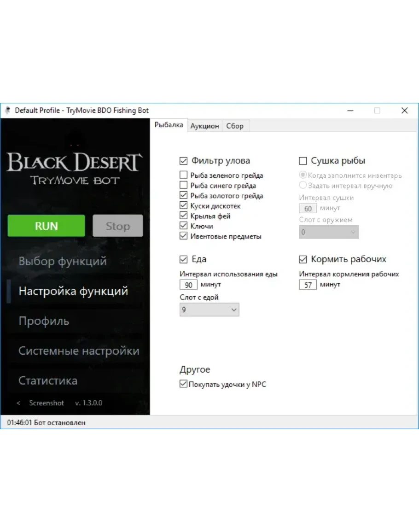Uncheck Рыба золотого грейда
This screenshot has height=532, width=419.
pos(184,196)
